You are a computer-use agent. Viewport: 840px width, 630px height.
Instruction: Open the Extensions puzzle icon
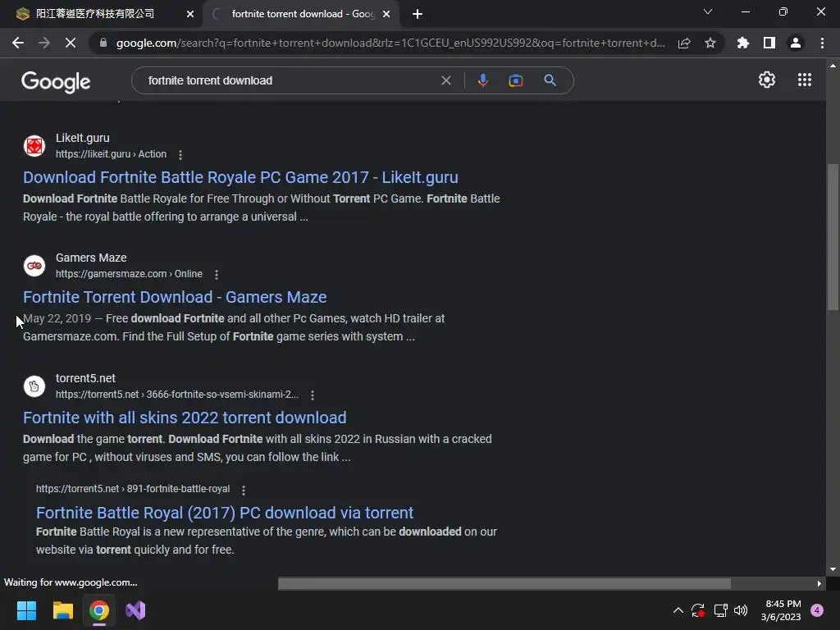click(743, 43)
